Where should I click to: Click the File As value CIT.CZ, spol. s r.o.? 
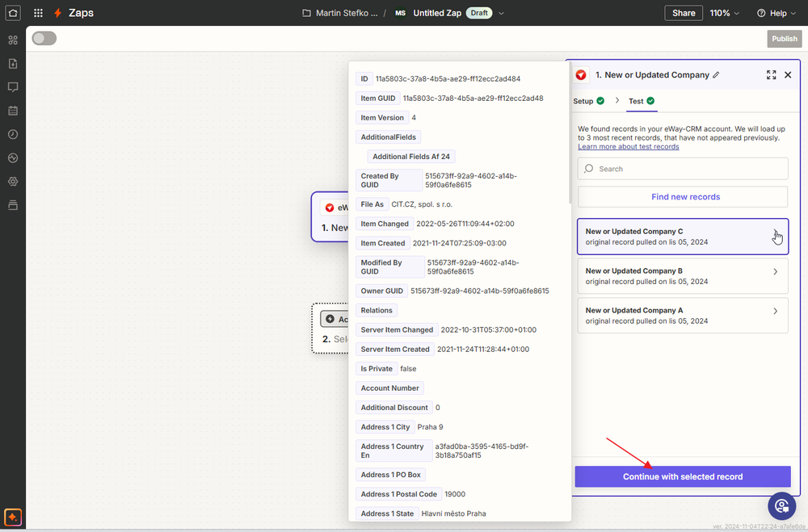(x=422, y=204)
